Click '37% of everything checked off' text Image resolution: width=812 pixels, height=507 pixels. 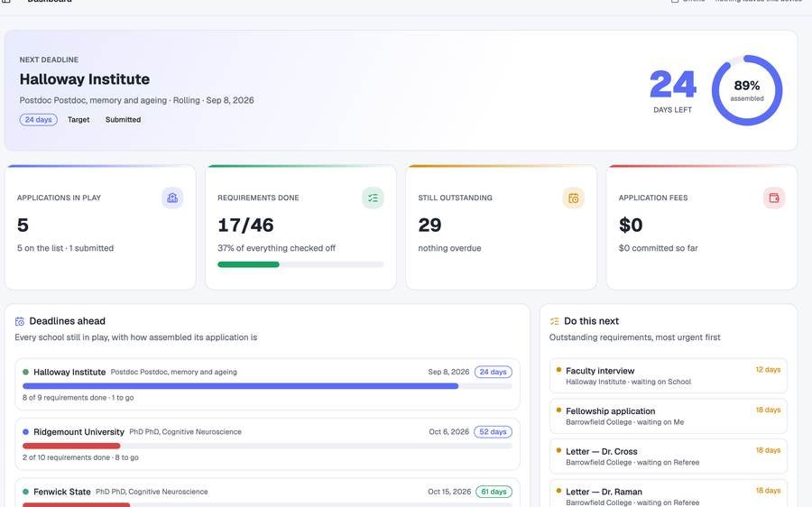point(277,248)
